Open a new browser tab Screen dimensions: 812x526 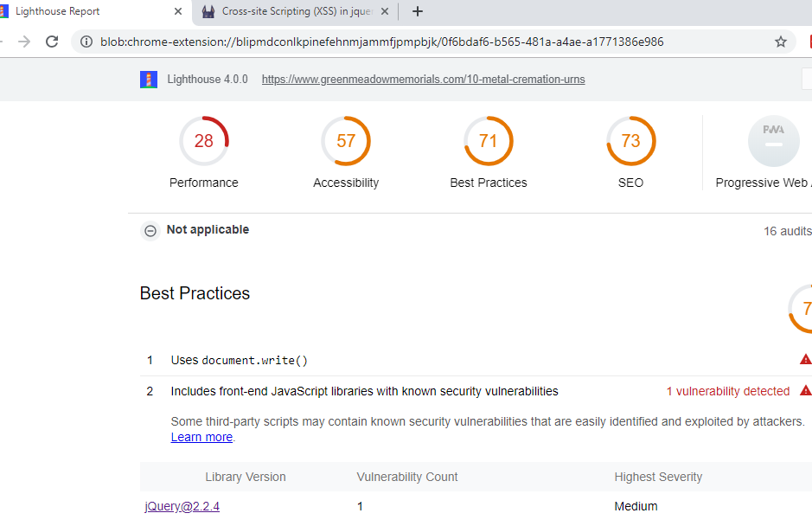pos(418,12)
